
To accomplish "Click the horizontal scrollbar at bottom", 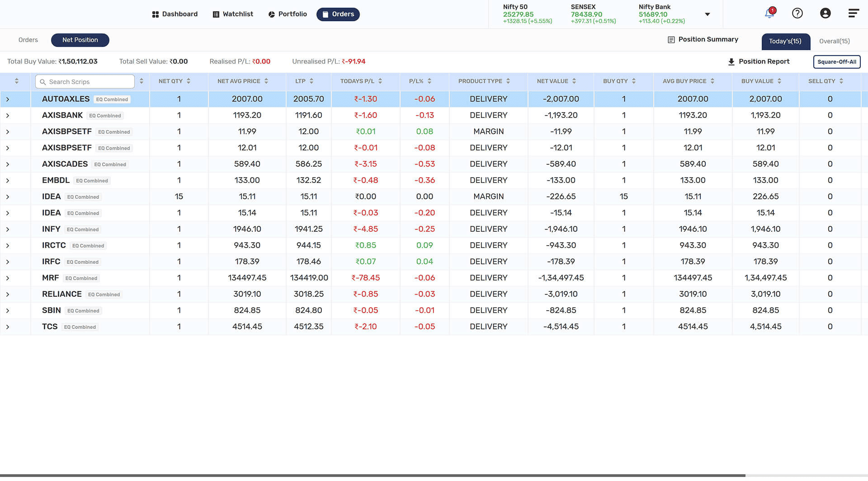I will 373,476.
